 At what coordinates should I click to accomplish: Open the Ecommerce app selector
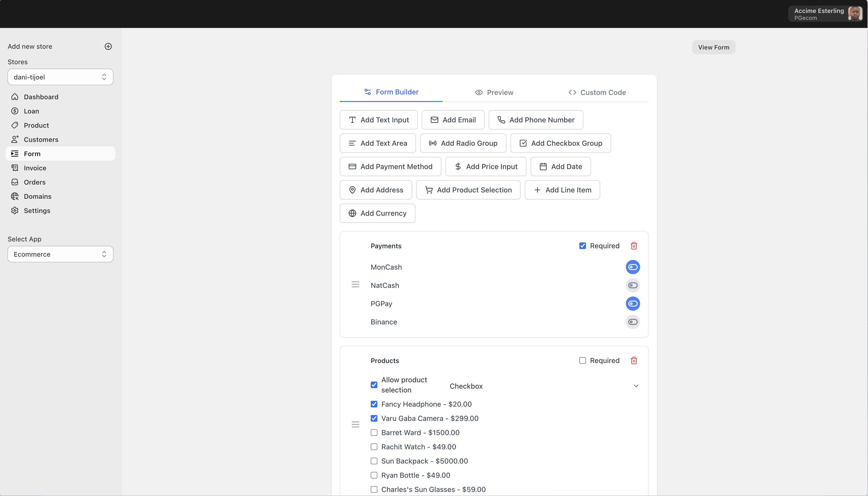[x=60, y=254]
